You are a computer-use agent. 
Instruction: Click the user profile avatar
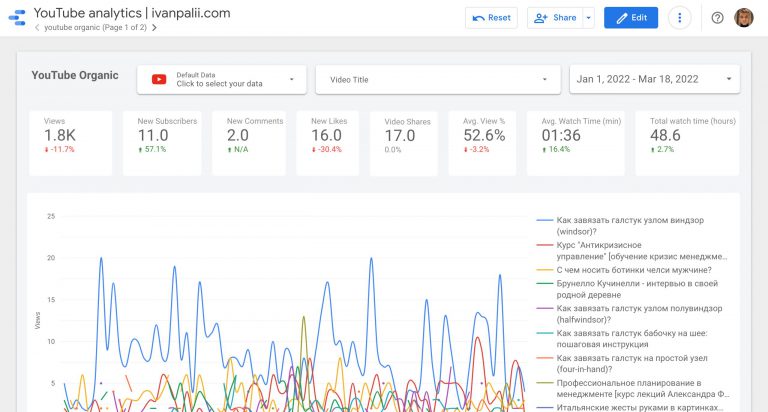(x=744, y=18)
